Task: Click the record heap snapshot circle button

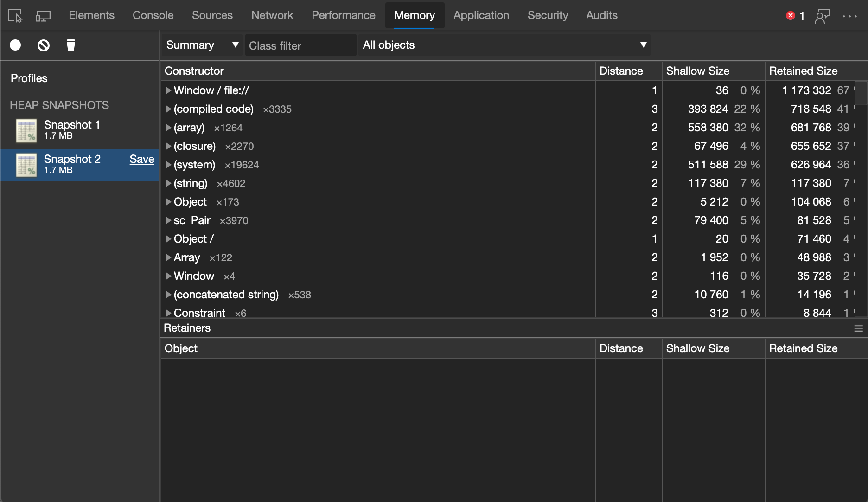Action: (15, 45)
